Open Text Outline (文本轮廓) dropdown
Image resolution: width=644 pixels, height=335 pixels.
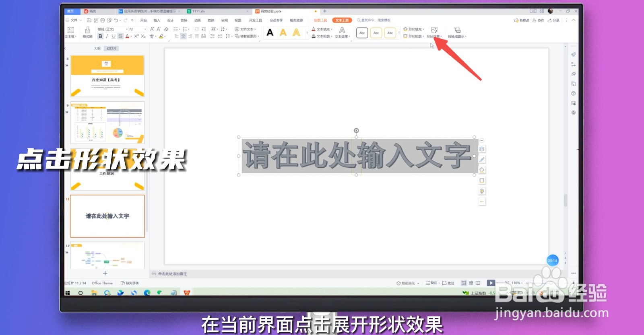click(x=322, y=36)
